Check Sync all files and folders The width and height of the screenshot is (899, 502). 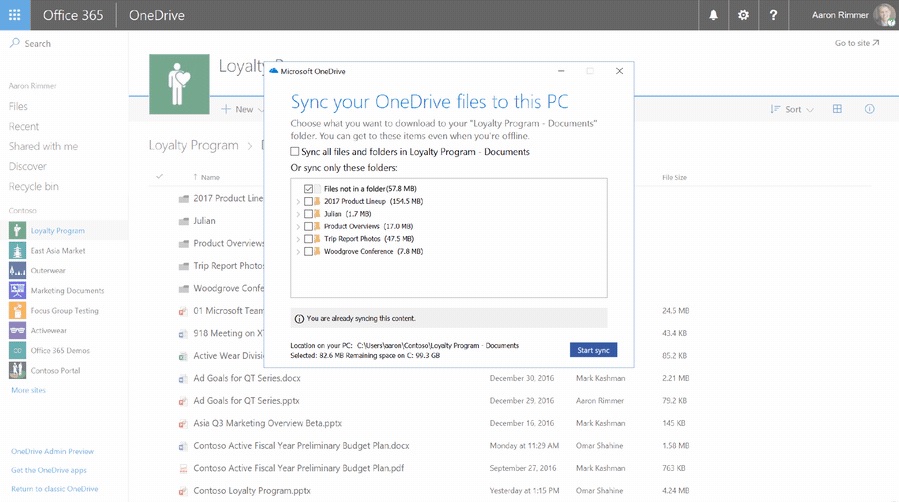tap(295, 152)
